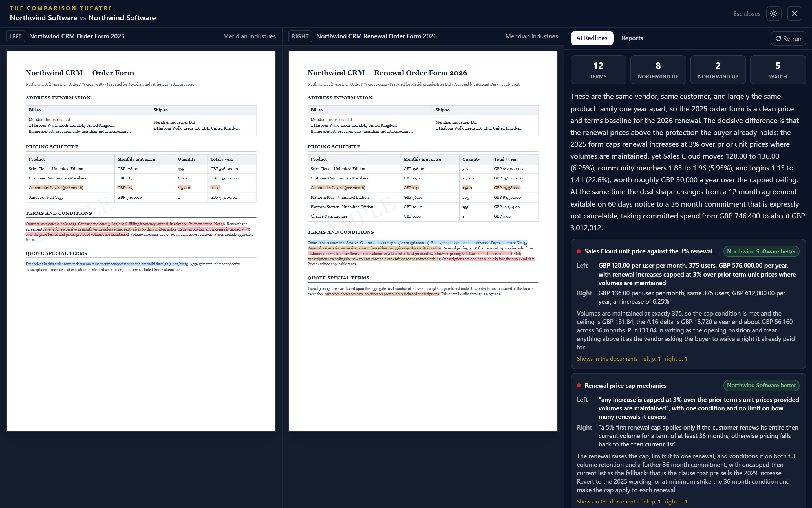Click highlighted 'GBP 1.41' price in right document

(x=411, y=188)
